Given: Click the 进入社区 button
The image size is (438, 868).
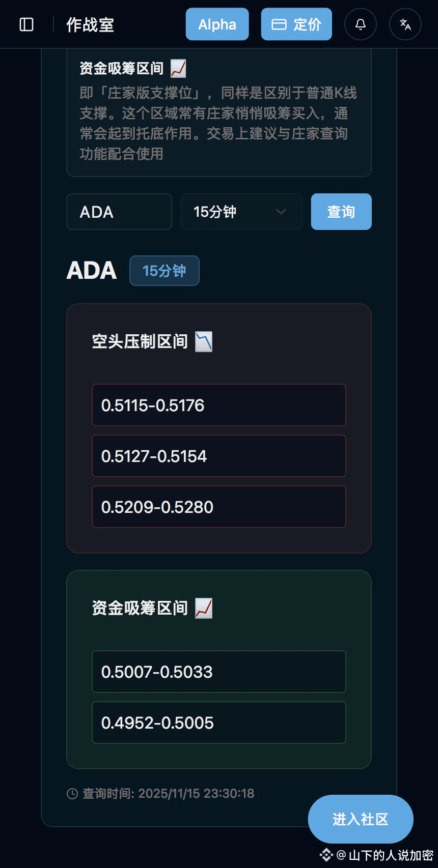Looking at the screenshot, I should click(361, 819).
